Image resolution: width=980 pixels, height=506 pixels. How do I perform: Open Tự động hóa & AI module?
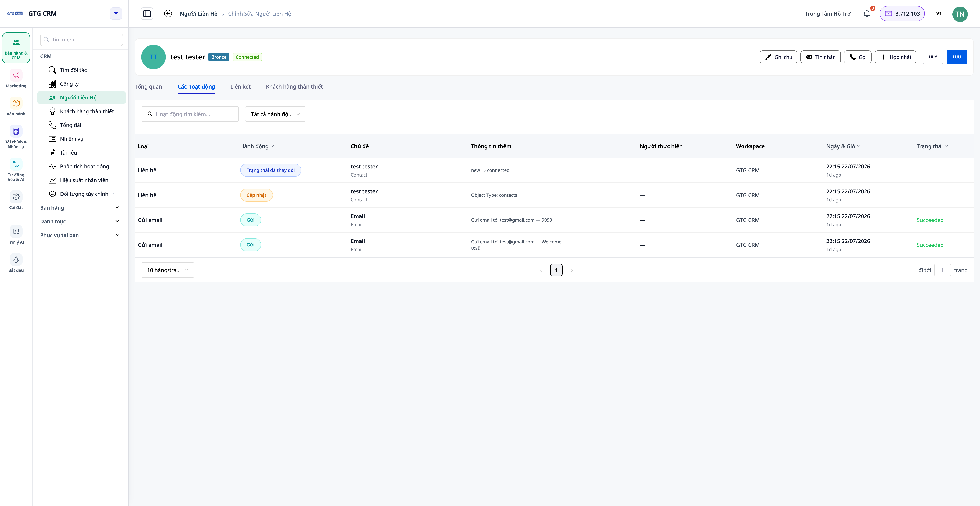click(x=16, y=170)
